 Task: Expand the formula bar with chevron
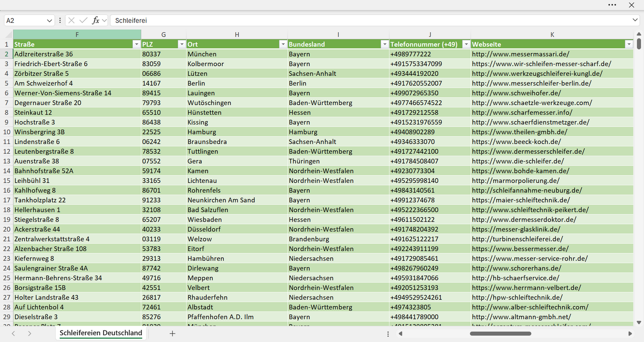point(635,20)
